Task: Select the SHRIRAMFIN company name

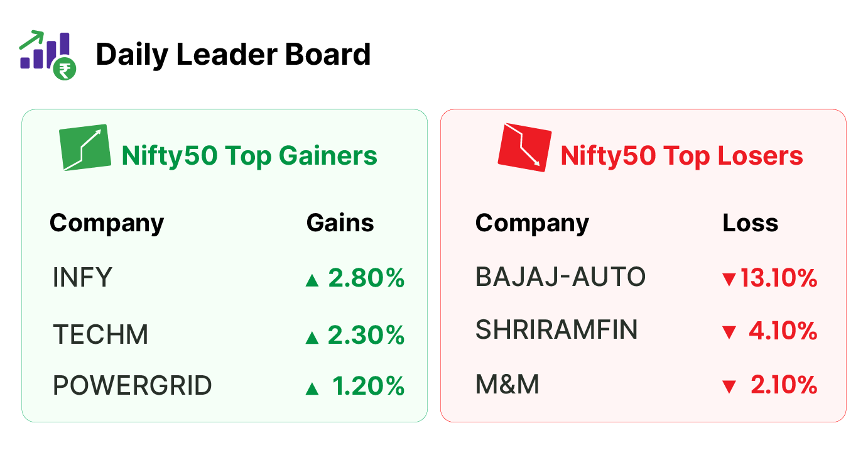Action: (x=556, y=330)
